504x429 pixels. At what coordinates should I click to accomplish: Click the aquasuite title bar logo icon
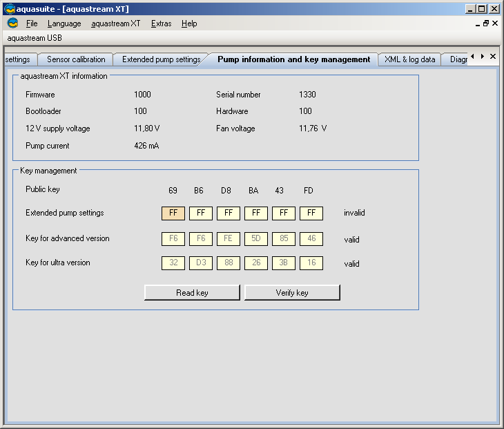[10, 9]
